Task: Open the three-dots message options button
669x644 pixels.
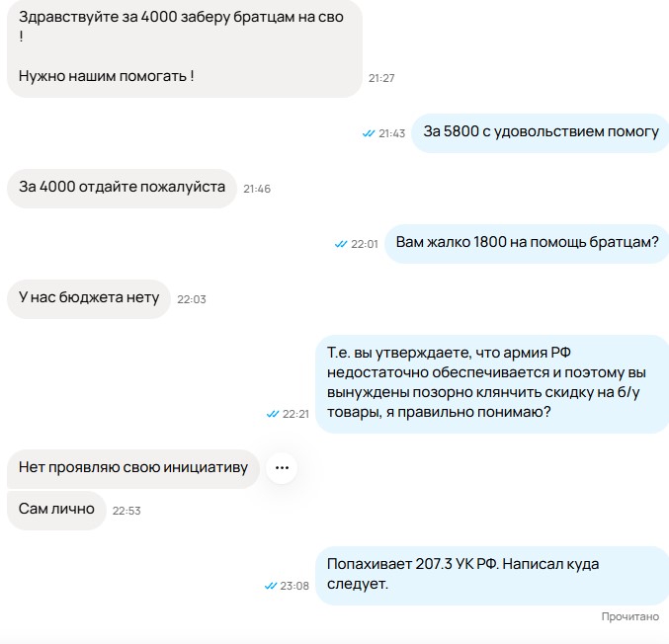Action: point(282,468)
